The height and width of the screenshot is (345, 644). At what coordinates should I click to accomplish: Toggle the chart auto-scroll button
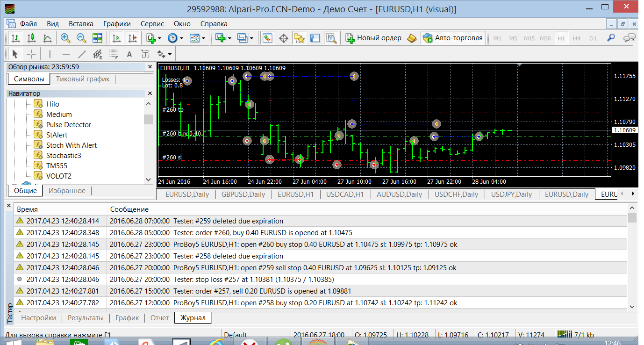117,38
